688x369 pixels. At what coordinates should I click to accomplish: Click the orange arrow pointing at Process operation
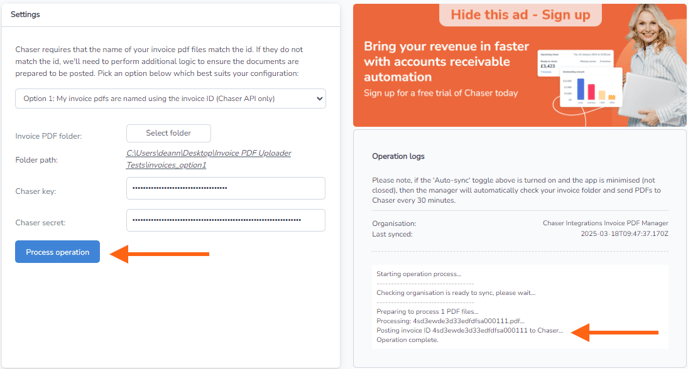[160, 254]
